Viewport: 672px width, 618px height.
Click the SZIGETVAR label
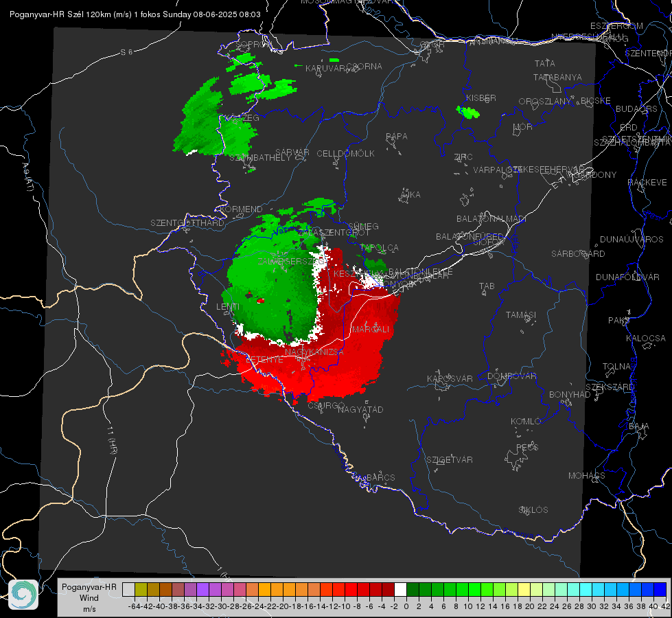[x=450, y=460]
